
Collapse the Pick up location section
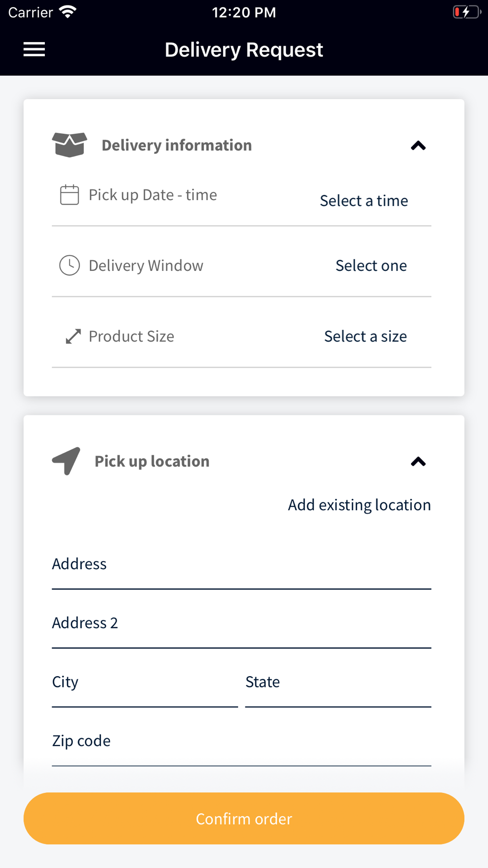click(x=418, y=461)
